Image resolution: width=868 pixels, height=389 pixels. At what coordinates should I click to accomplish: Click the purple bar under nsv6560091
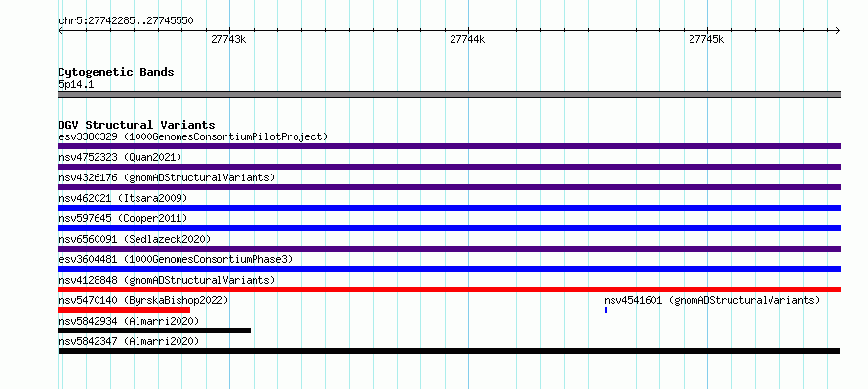pyautogui.click(x=449, y=249)
